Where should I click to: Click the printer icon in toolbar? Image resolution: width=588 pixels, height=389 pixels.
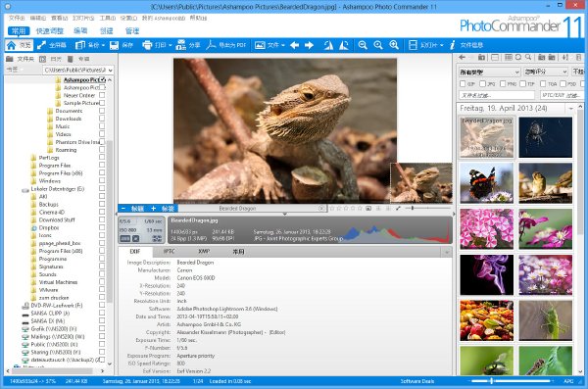pyautogui.click(x=147, y=45)
